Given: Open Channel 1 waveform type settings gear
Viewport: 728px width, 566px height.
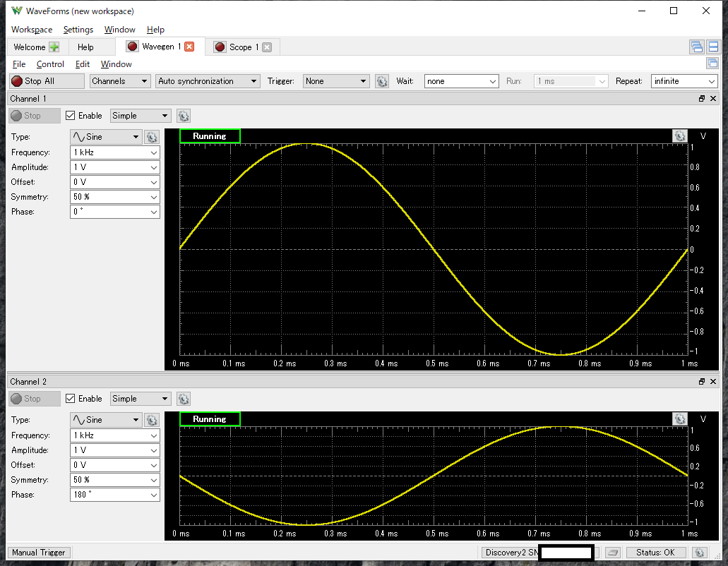Looking at the screenshot, I should tap(152, 137).
